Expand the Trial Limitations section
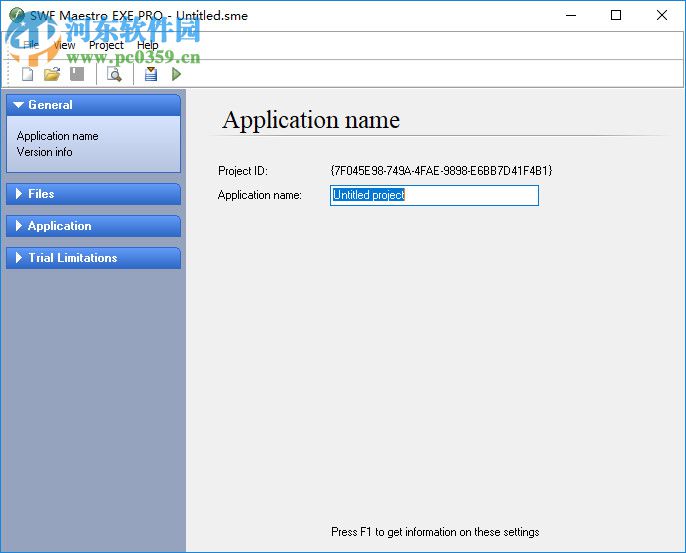Viewport: 686px width, 553px height. pos(93,258)
